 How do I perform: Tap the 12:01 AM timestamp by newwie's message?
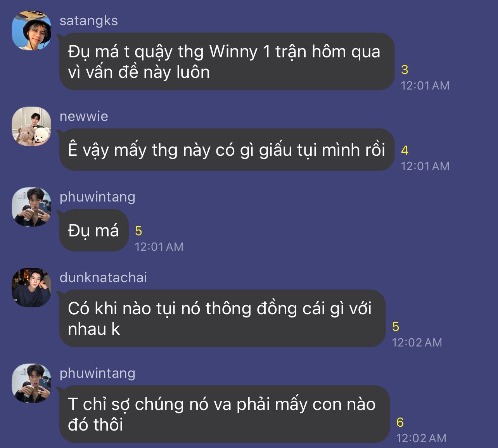[425, 166]
